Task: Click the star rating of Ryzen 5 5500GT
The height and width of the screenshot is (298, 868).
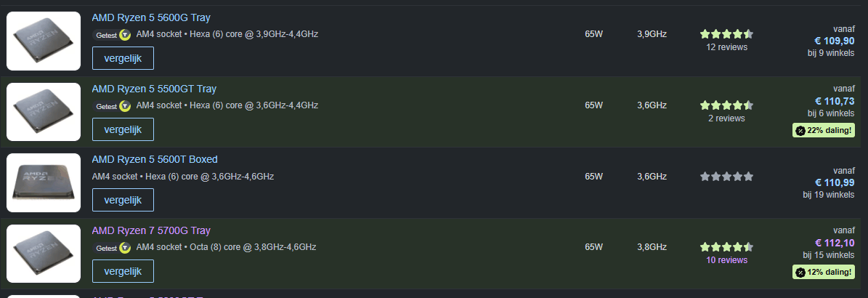Action: 726,105
